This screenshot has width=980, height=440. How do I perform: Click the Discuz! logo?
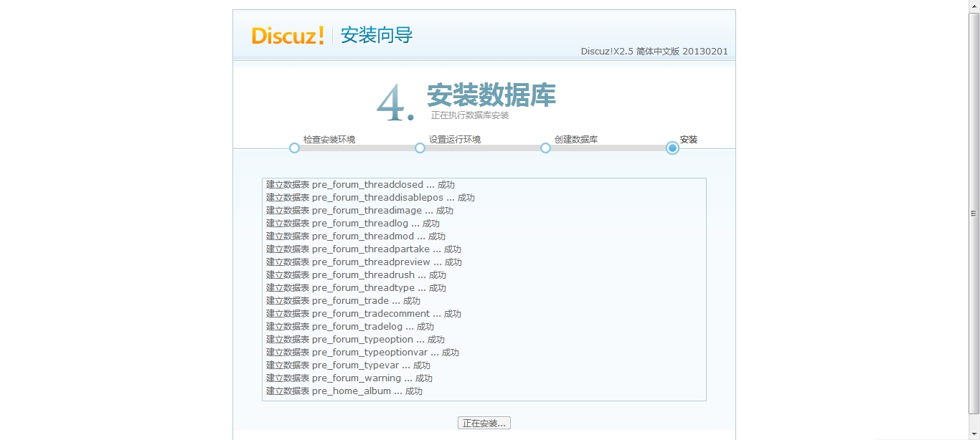(x=288, y=36)
